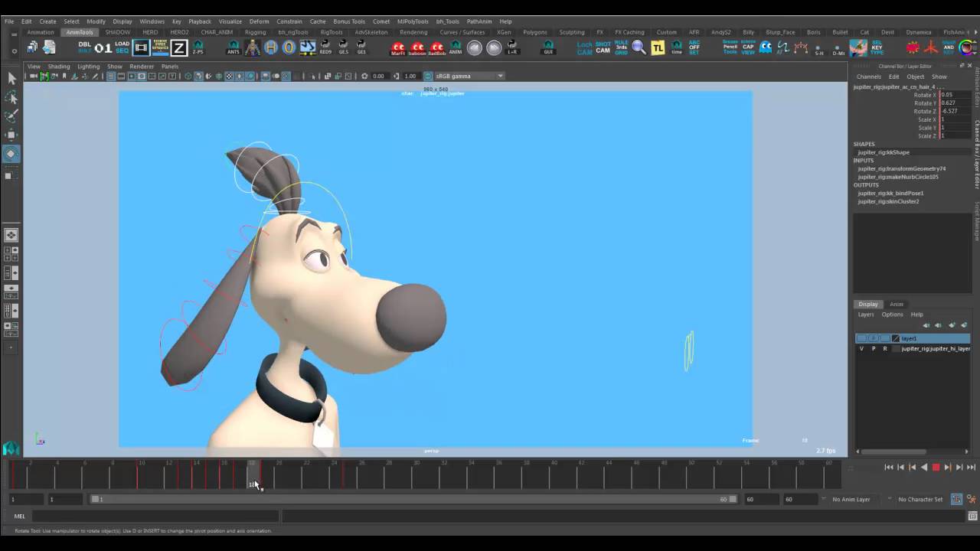Click the SHOT CAM shelf button
The height and width of the screenshot is (551, 980).
point(603,47)
